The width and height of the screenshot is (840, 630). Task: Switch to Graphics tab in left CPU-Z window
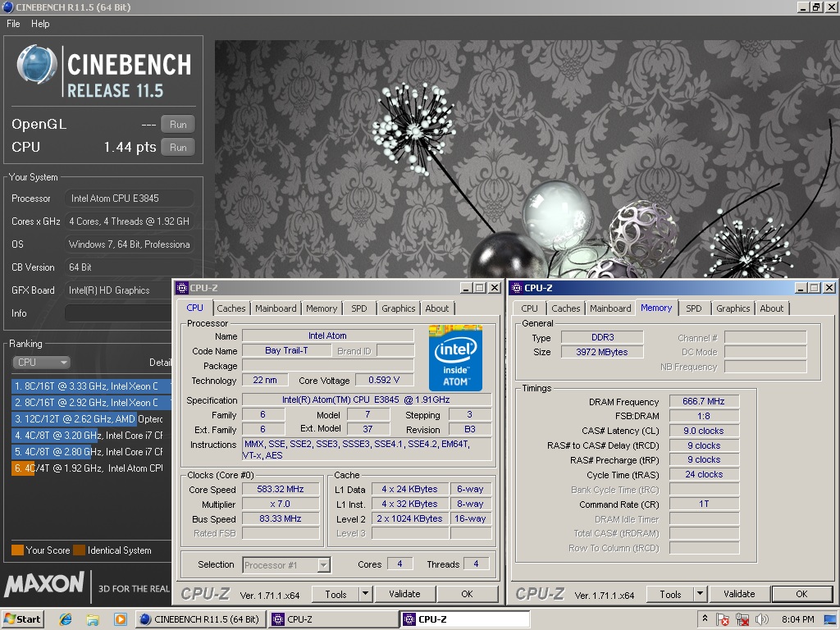pos(398,308)
